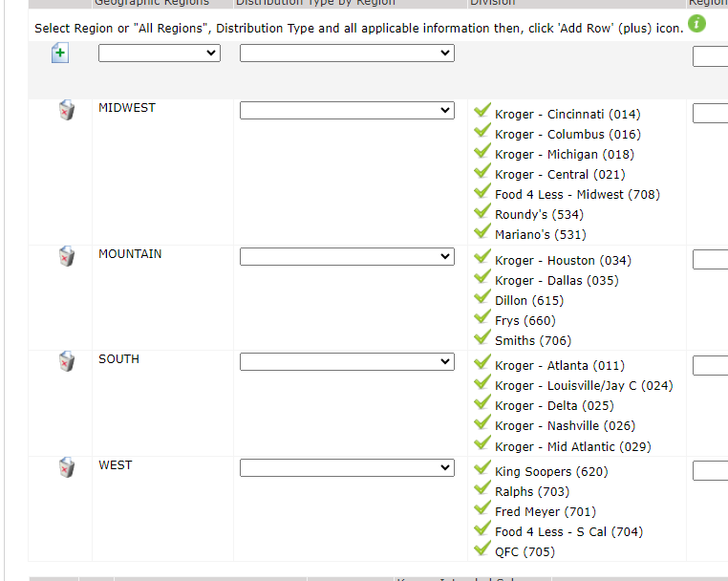This screenshot has width=728, height=581.
Task: Toggle Kroger - Houston (034) division check
Action: 482,258
